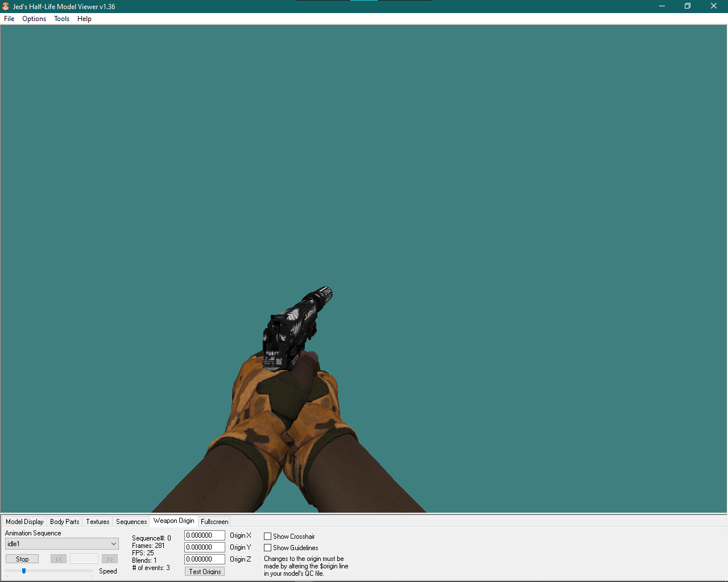This screenshot has width=728, height=582.
Task: Click the Half-Life Model Viewer app icon
Action: [6, 6]
